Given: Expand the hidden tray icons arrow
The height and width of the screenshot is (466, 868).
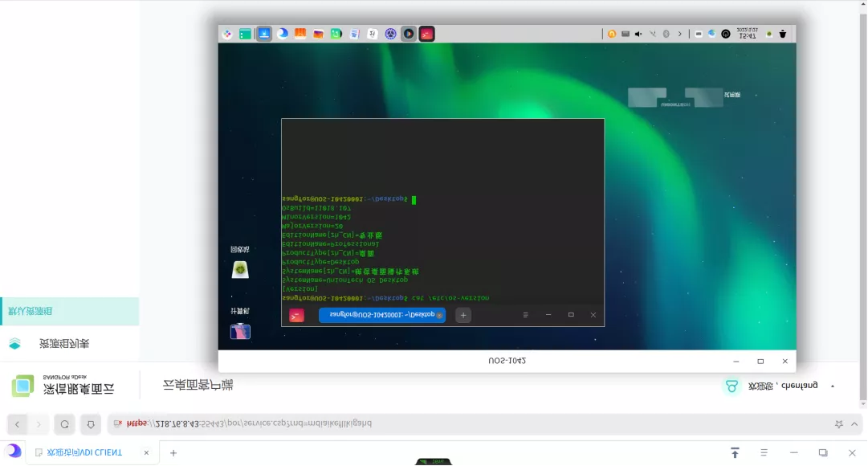Looking at the screenshot, I should (x=679, y=34).
